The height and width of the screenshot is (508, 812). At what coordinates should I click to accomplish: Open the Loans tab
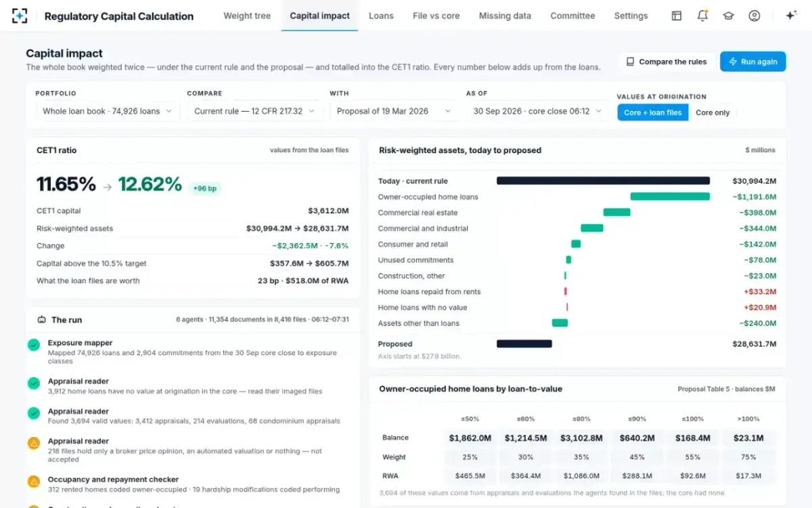pyautogui.click(x=381, y=16)
